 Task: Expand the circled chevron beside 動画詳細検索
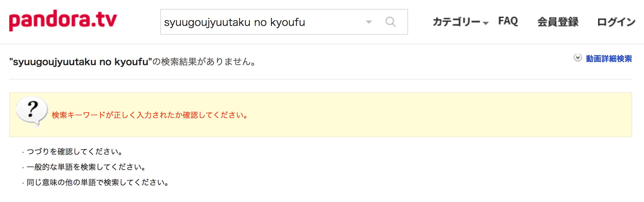tap(578, 58)
